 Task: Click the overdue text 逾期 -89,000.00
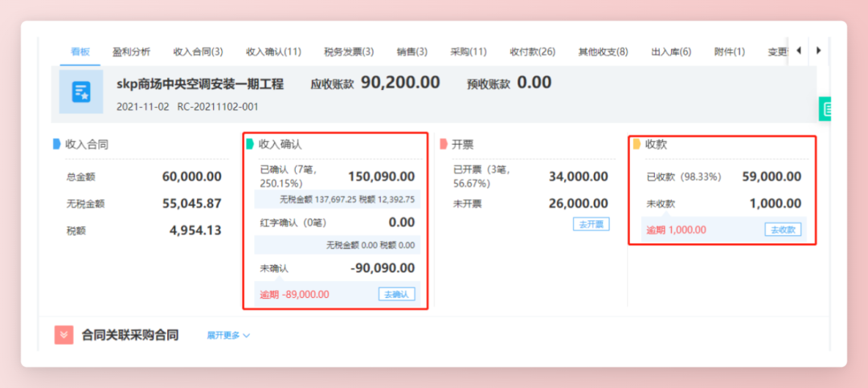294,295
